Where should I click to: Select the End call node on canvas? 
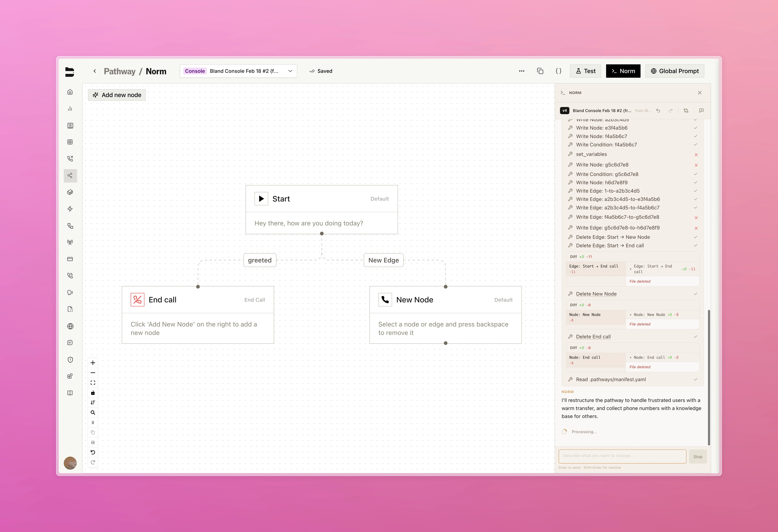pyautogui.click(x=198, y=315)
